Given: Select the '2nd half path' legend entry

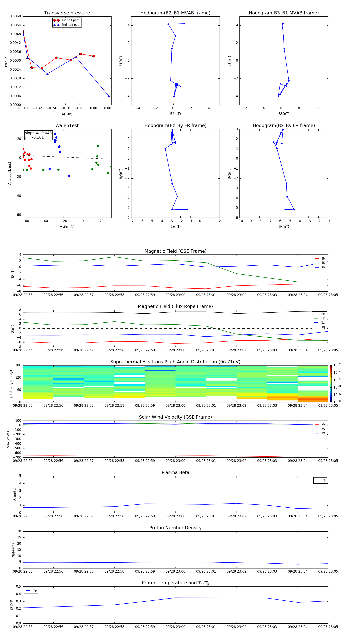Looking at the screenshot, I should tap(67, 25).
